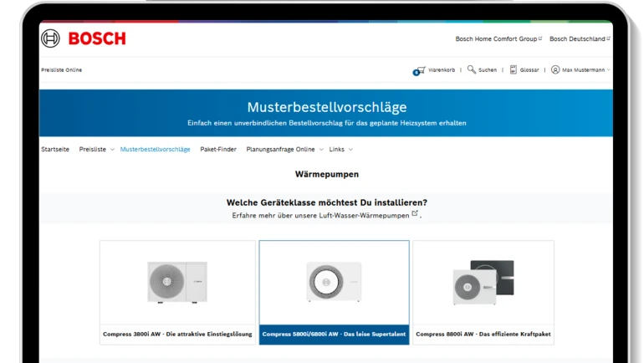644x363 pixels.
Task: Expand the Preisliste menu chevron
Action: [112, 150]
